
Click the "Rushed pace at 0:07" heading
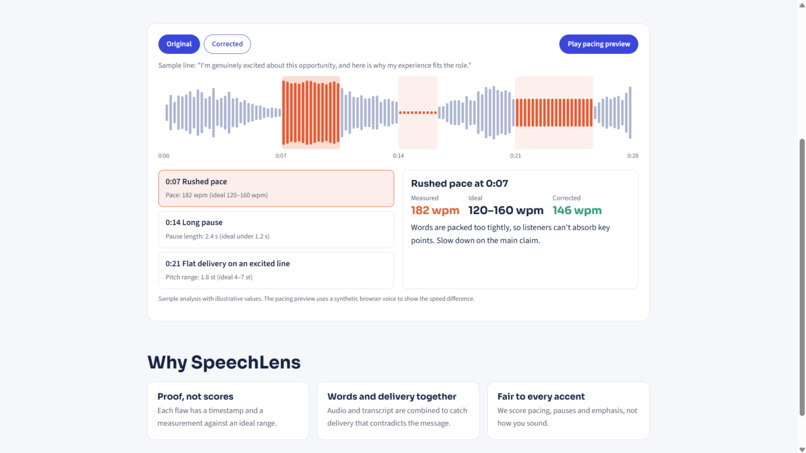click(x=460, y=184)
